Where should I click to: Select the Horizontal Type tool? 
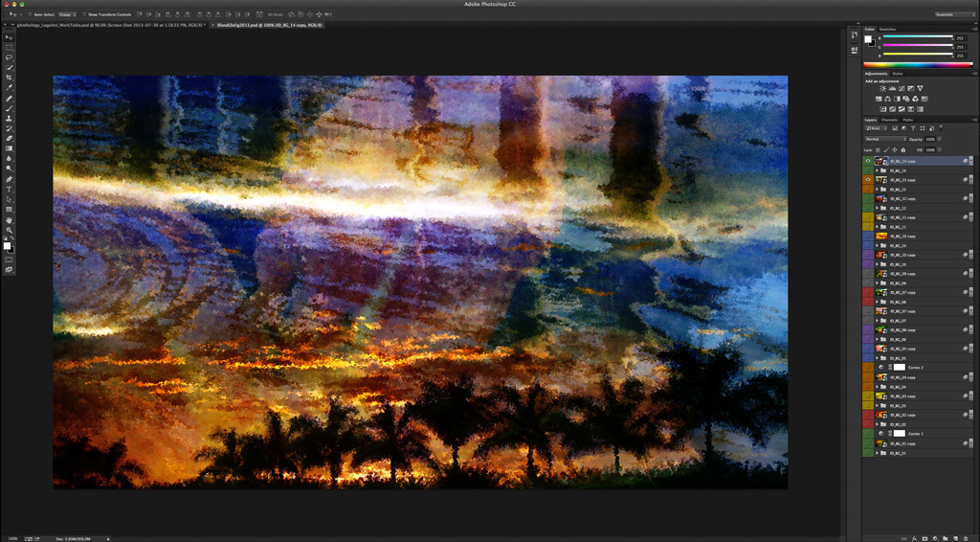point(9,189)
